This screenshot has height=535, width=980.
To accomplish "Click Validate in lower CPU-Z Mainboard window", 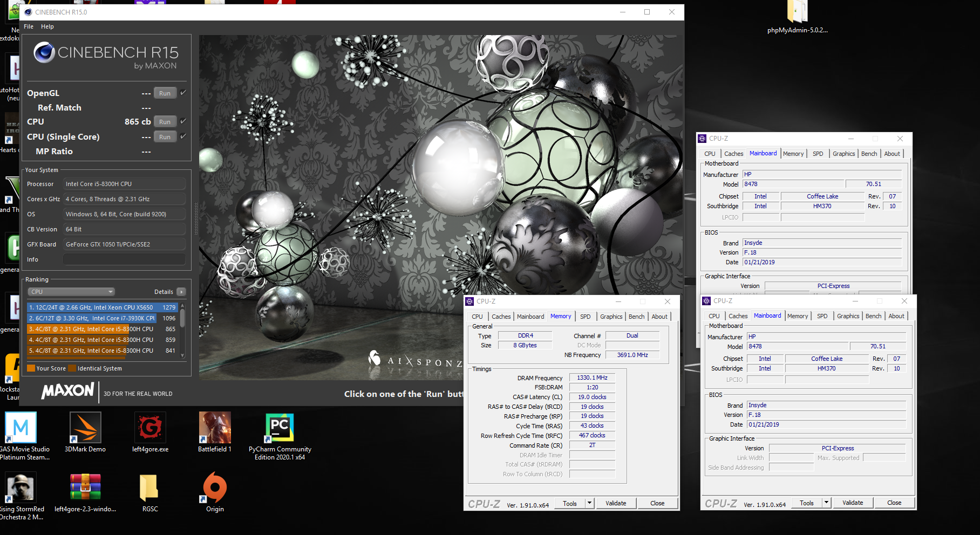I will pyautogui.click(x=853, y=503).
